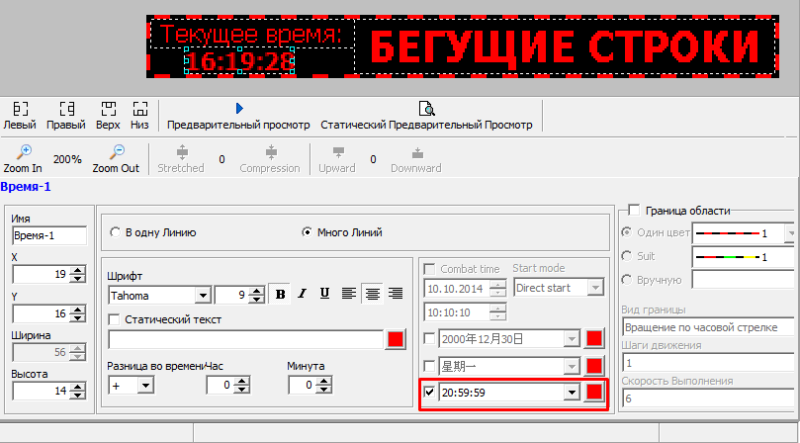Open the Один цвет border style dropdown
Screen dimensions: 800x443
click(x=789, y=234)
